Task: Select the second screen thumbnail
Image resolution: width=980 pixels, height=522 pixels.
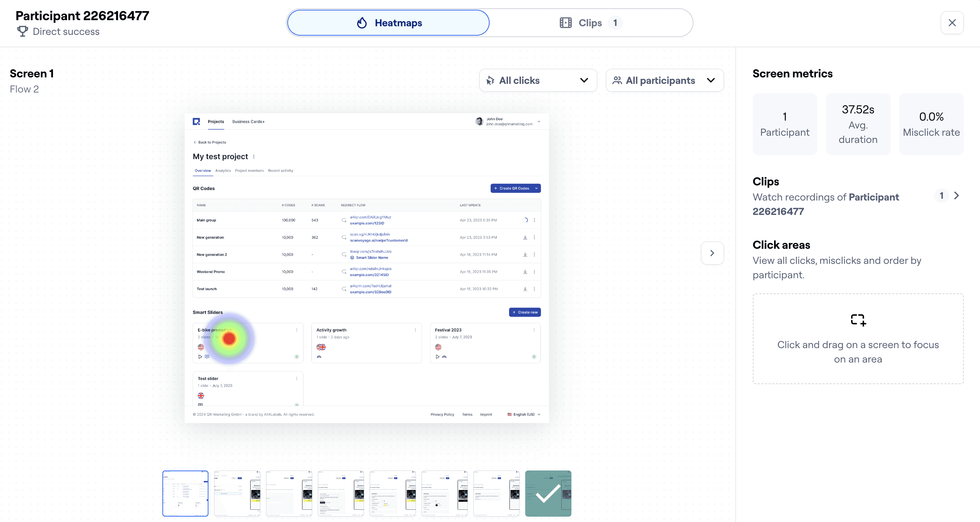Action: pos(237,493)
